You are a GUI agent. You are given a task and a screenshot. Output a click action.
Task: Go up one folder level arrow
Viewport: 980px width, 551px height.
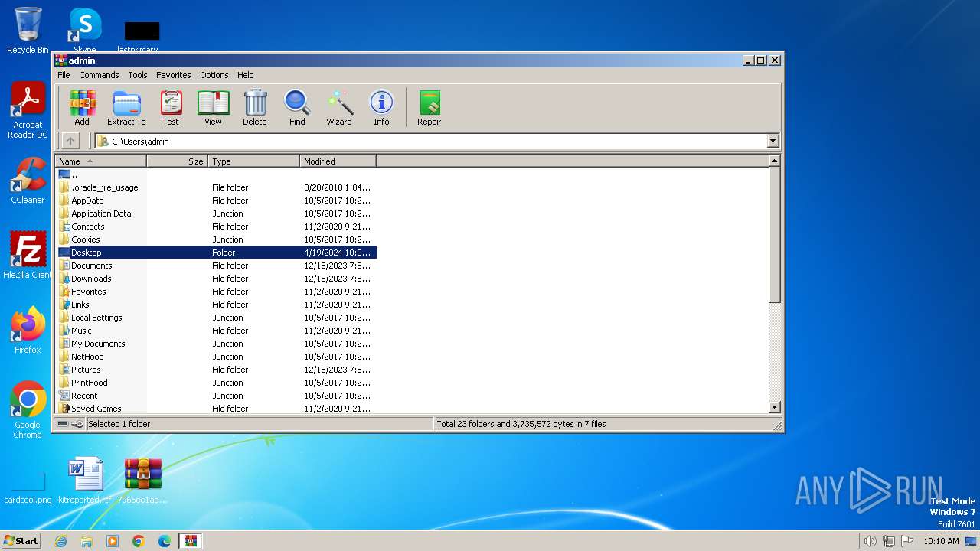tap(70, 141)
